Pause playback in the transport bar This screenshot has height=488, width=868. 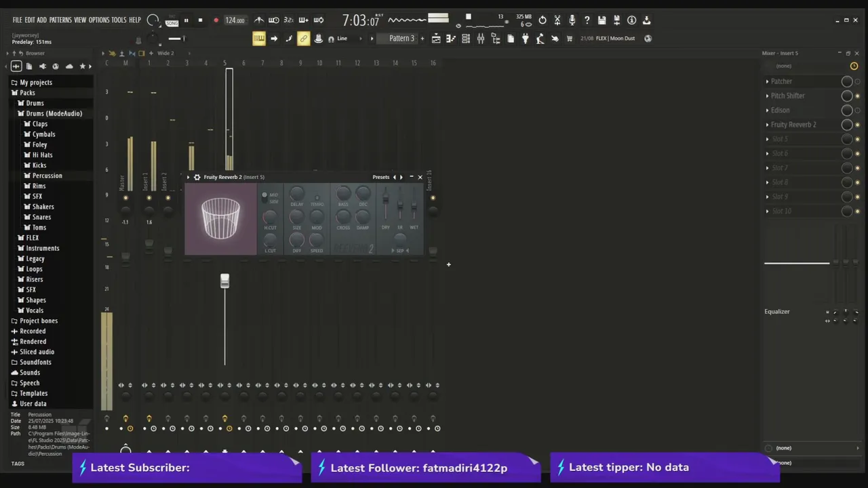pyautogui.click(x=186, y=20)
